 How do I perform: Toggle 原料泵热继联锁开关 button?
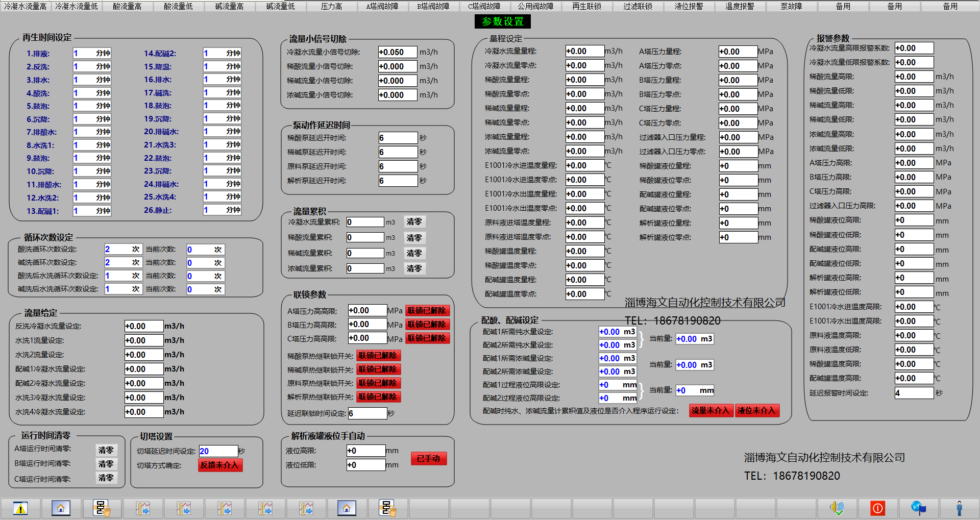(378, 383)
